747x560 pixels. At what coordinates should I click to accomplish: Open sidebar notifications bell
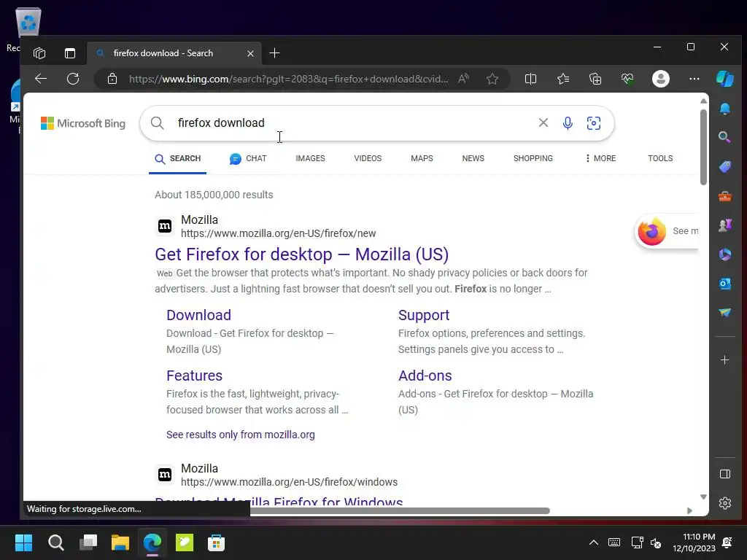[x=725, y=109]
